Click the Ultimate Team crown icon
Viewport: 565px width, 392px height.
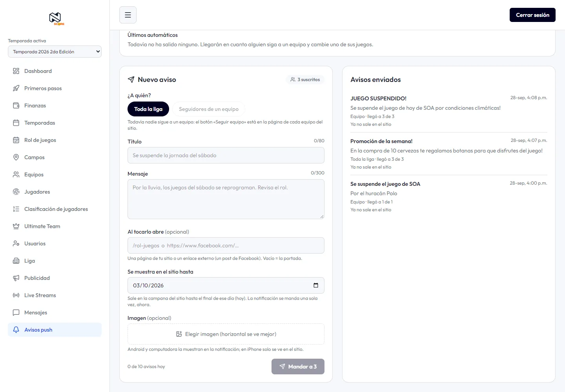point(16,226)
